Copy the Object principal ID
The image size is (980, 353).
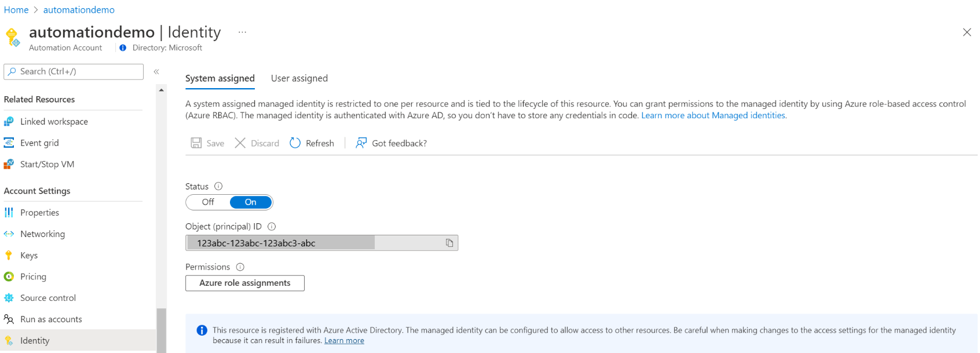coord(449,243)
